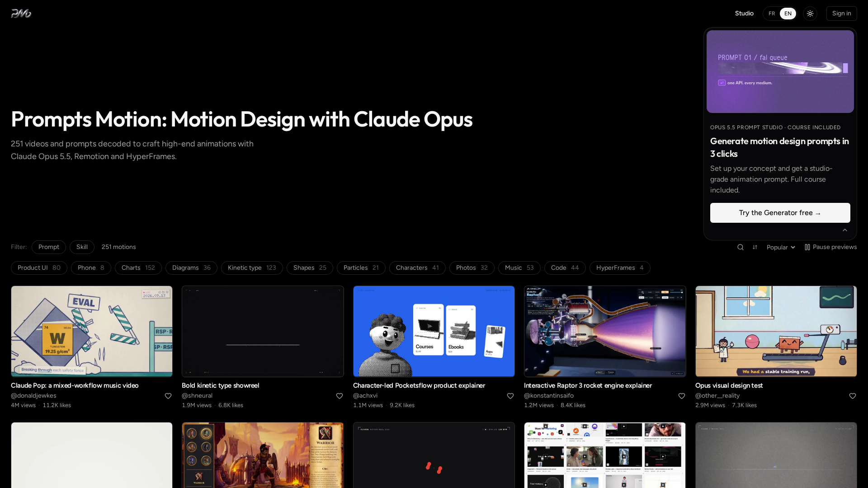Like the Raptor 3 rocket engine card
This screenshot has width=868, height=488.
(x=682, y=396)
